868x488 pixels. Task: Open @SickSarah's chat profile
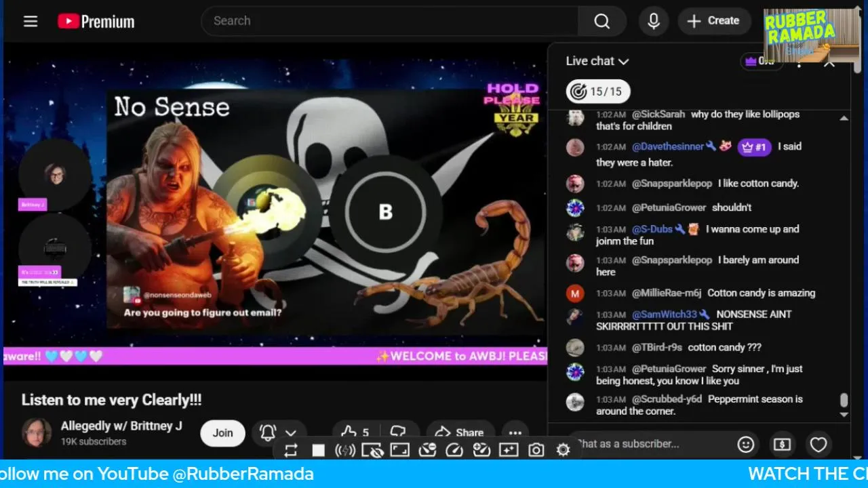coord(658,115)
